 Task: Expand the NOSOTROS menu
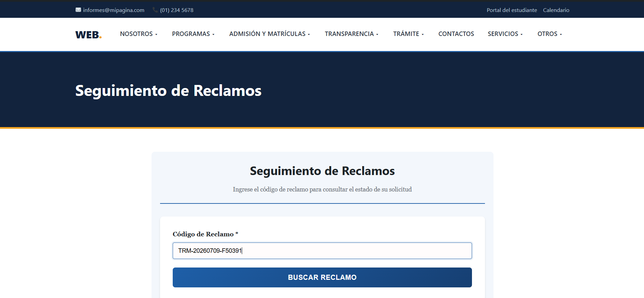(139, 34)
